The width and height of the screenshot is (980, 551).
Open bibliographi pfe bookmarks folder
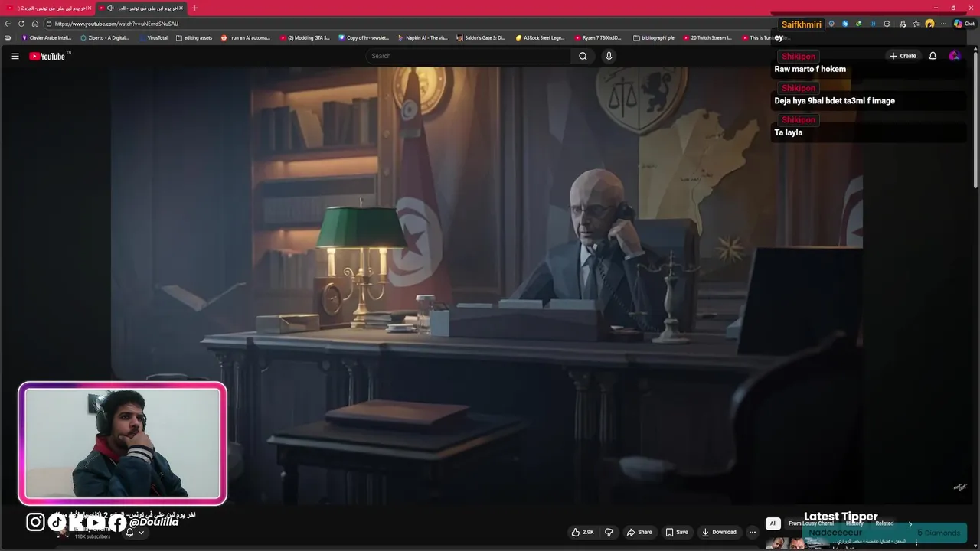coord(654,37)
